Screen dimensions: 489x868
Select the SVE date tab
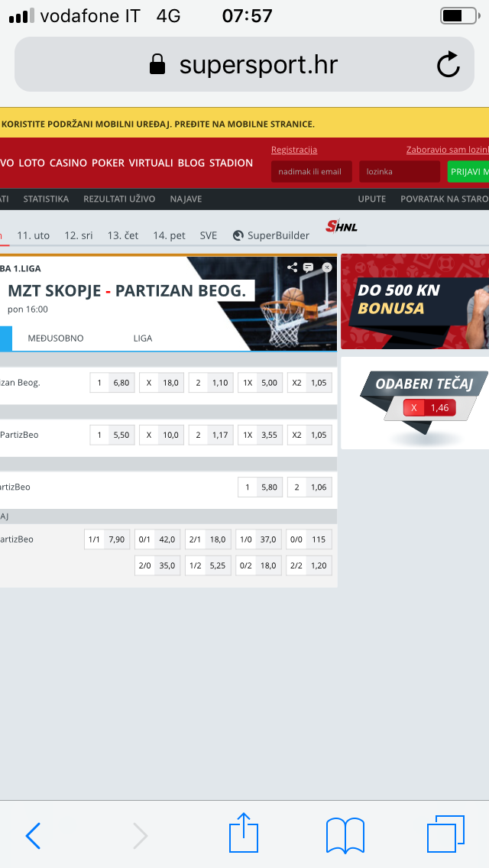coord(209,235)
